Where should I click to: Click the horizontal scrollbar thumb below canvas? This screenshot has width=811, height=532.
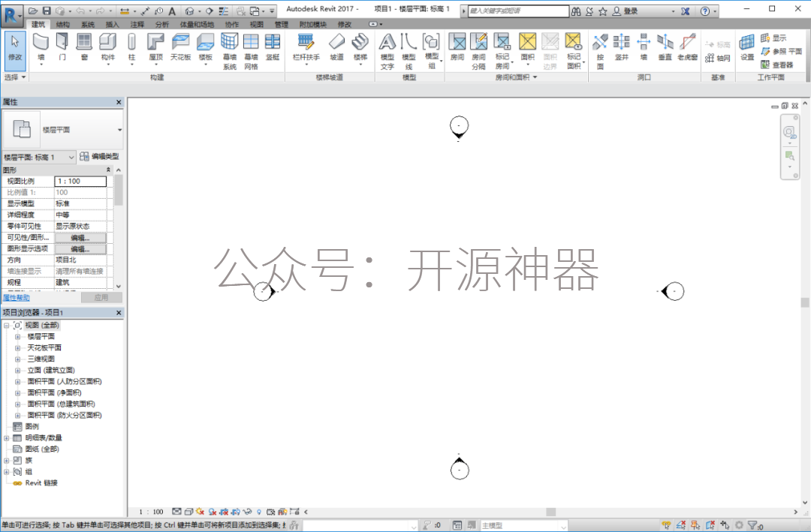(551, 512)
